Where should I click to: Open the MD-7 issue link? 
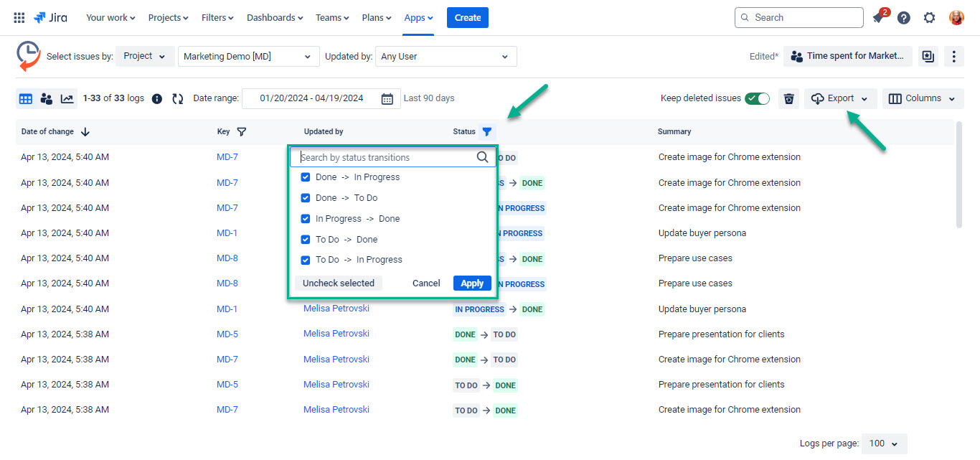point(227,156)
